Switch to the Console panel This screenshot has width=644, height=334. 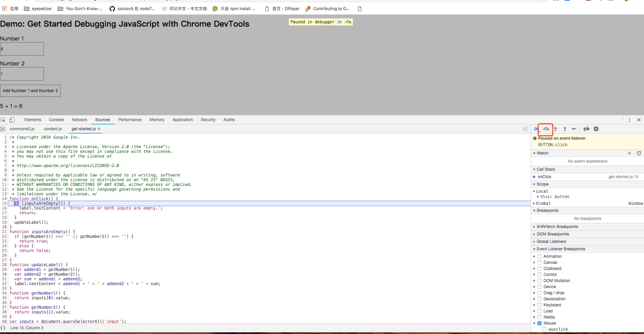(x=56, y=120)
